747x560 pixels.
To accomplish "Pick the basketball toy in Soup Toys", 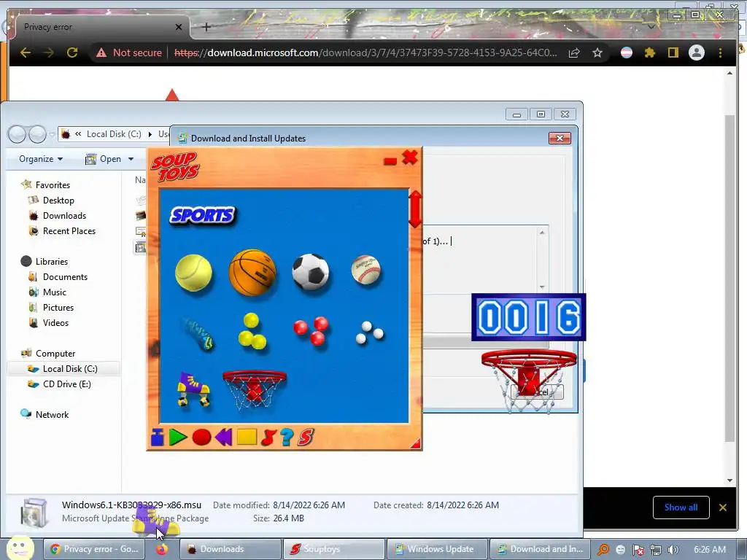I will coord(252,273).
